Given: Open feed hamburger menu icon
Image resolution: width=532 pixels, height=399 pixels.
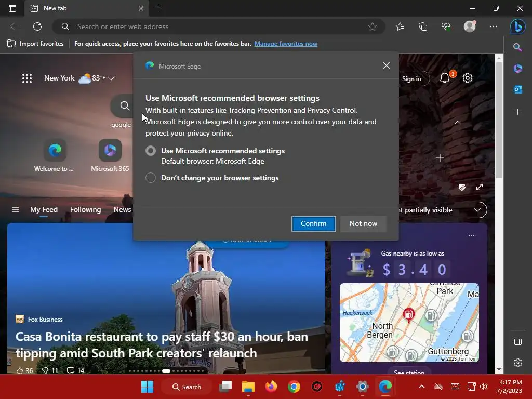Looking at the screenshot, I should [x=16, y=210].
